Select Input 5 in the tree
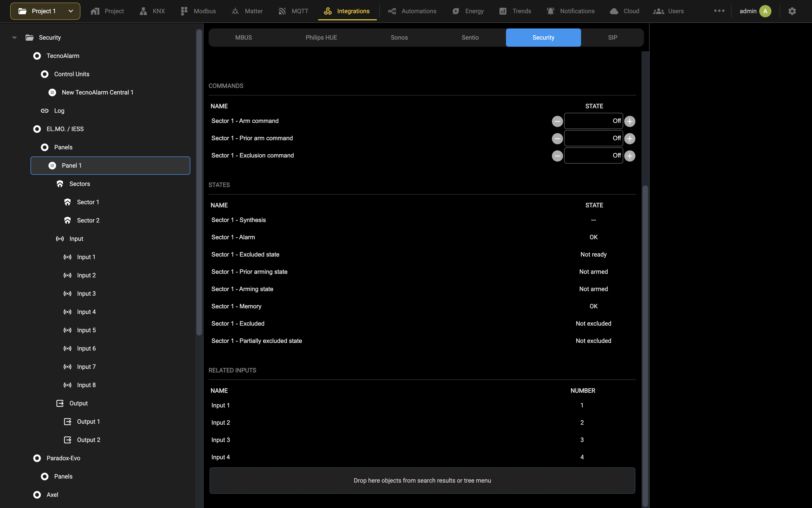 (x=86, y=330)
